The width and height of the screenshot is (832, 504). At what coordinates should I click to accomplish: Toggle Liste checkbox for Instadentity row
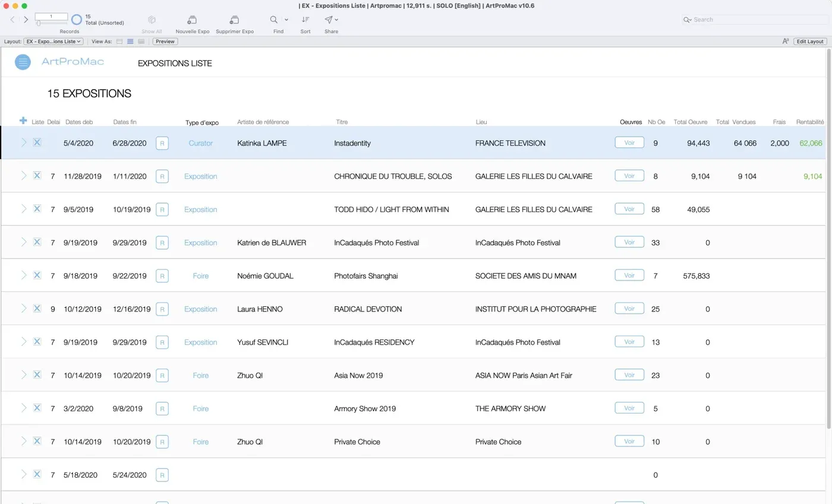point(37,142)
